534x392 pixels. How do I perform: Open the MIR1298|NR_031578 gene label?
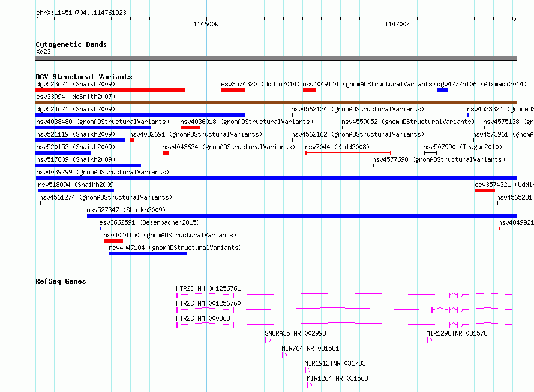point(457,333)
